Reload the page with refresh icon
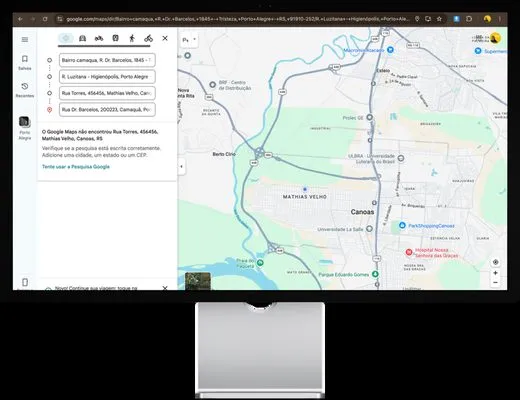 [45, 19]
